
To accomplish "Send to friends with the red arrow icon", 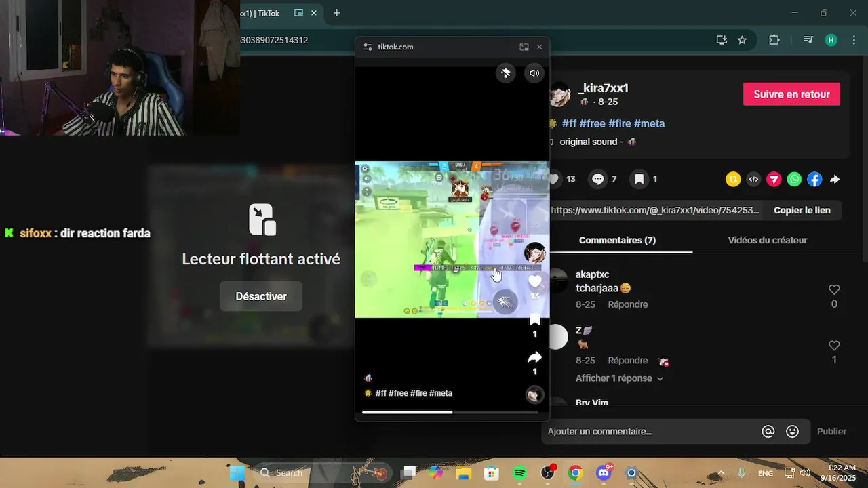I will [x=774, y=180].
